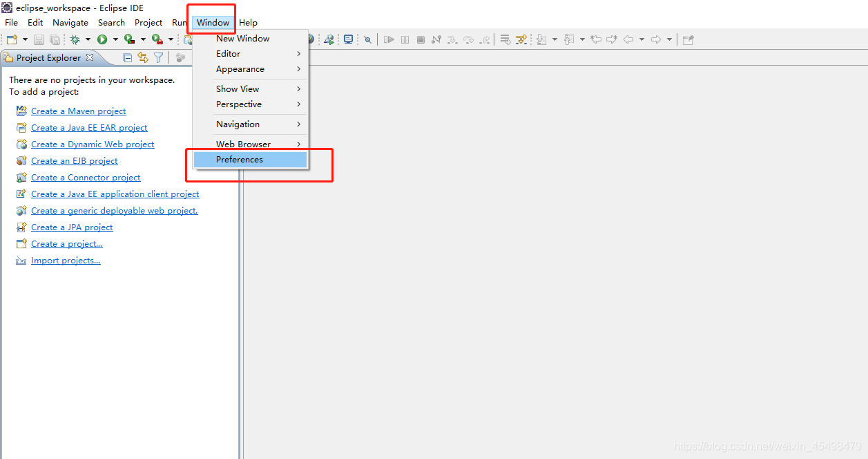Click Create an EJB project link

click(75, 161)
